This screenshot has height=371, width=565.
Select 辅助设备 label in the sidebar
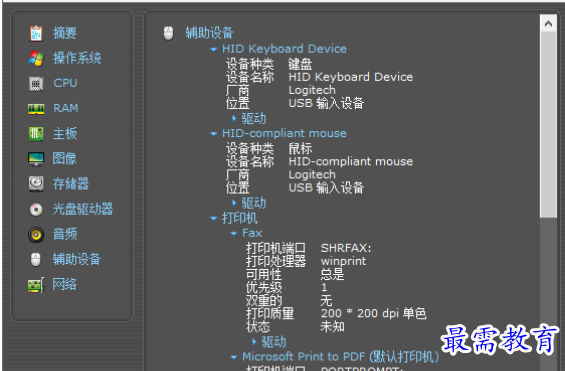[77, 259]
